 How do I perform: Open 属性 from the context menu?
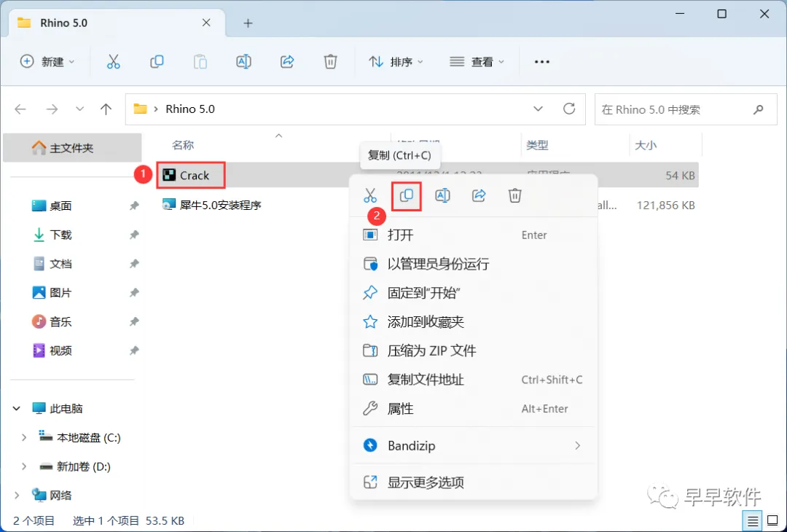[473, 409]
